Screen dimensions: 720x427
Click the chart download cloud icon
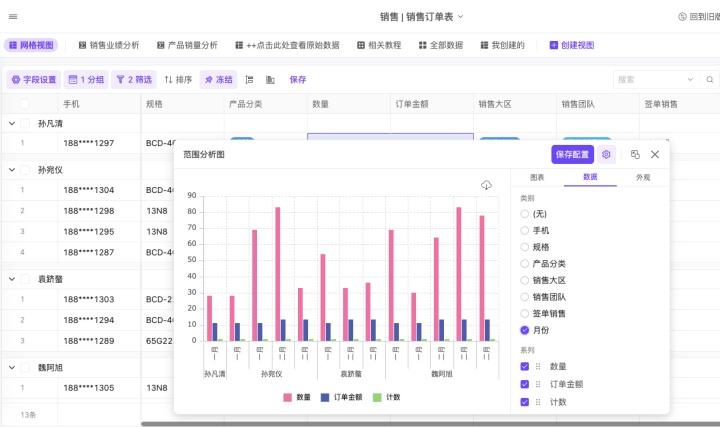coord(487,185)
